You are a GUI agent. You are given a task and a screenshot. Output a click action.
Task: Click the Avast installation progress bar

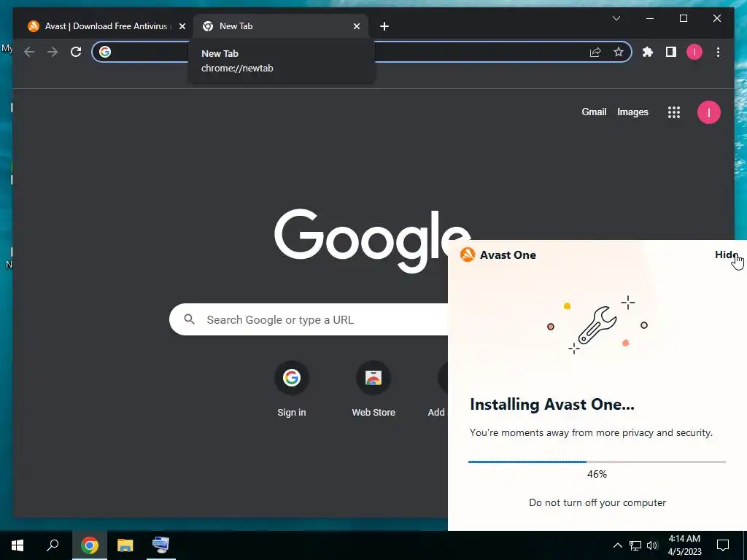pos(597,462)
